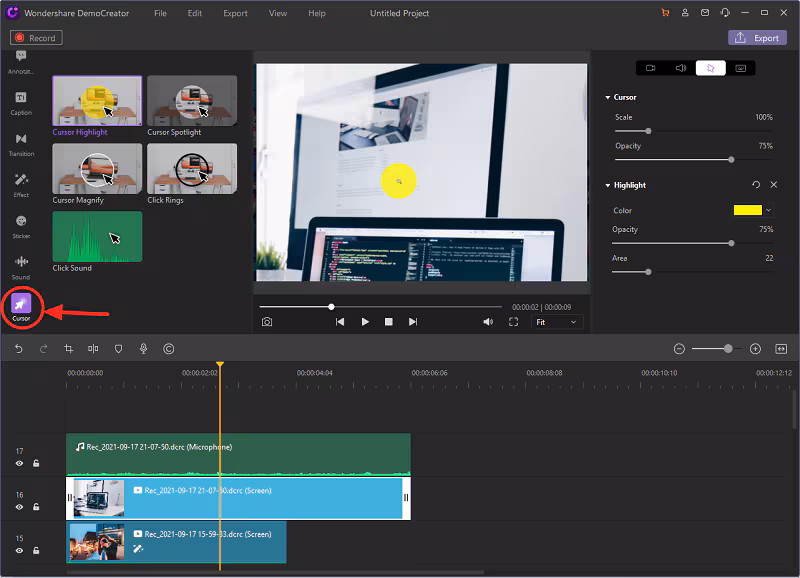Open the Export menu
The height and width of the screenshot is (578, 800).
[235, 13]
